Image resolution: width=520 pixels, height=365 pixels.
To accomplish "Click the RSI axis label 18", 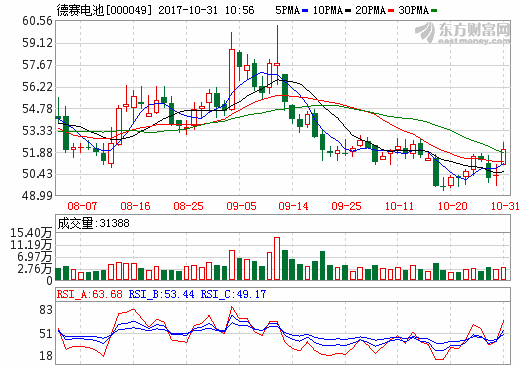I will click(46, 356).
